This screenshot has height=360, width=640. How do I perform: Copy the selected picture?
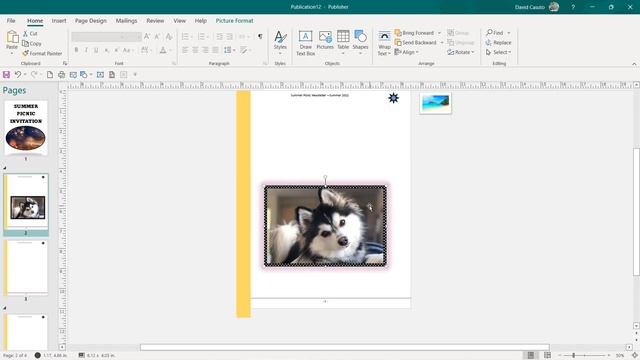pyautogui.click(x=32, y=43)
